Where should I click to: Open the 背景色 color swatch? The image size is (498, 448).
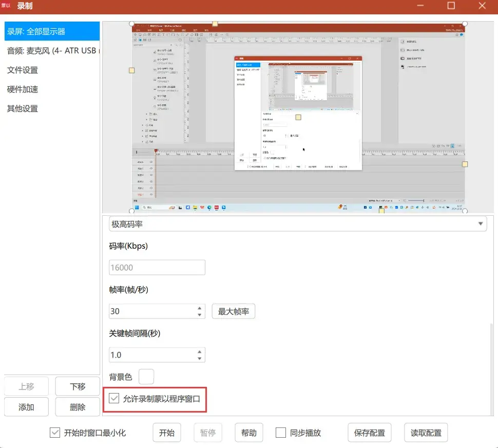(146, 377)
